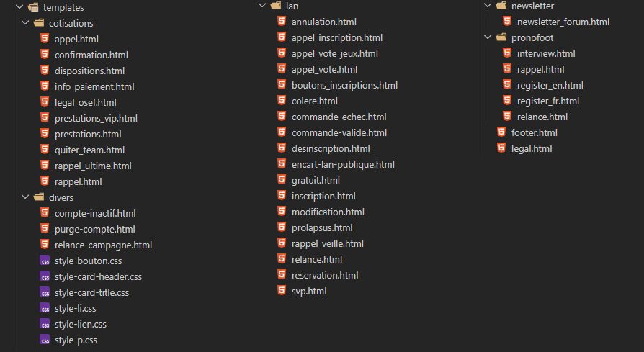This screenshot has height=352, width=644.
Task: Click the HTML5 icon beside annulation.html
Action: click(x=282, y=22)
